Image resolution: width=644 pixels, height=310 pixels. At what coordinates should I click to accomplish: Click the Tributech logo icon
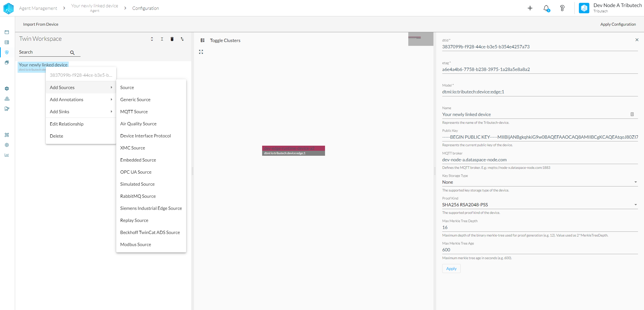pos(8,8)
